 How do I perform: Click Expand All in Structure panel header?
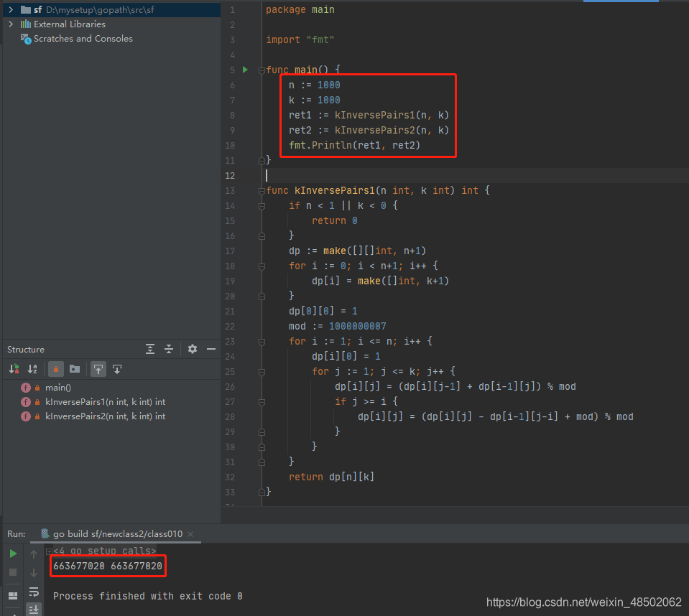(x=150, y=349)
